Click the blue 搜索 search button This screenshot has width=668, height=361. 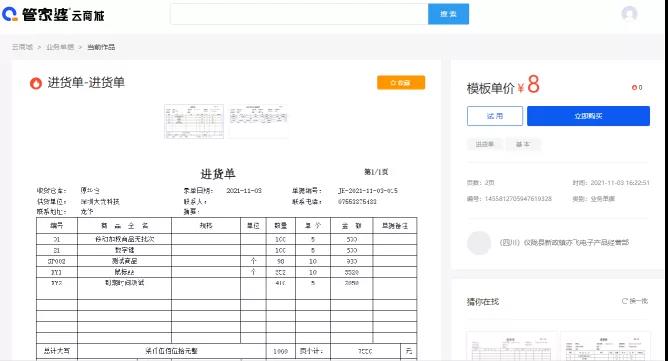448,14
